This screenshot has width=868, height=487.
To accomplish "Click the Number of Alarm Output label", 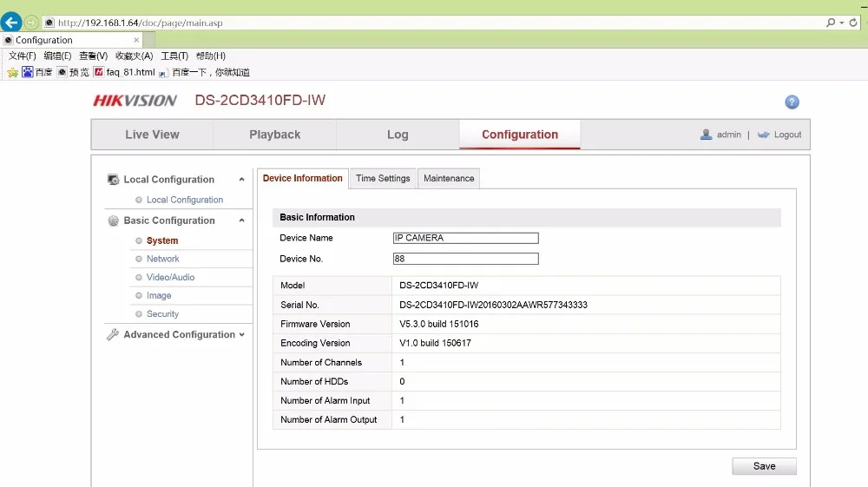I will pos(329,419).
